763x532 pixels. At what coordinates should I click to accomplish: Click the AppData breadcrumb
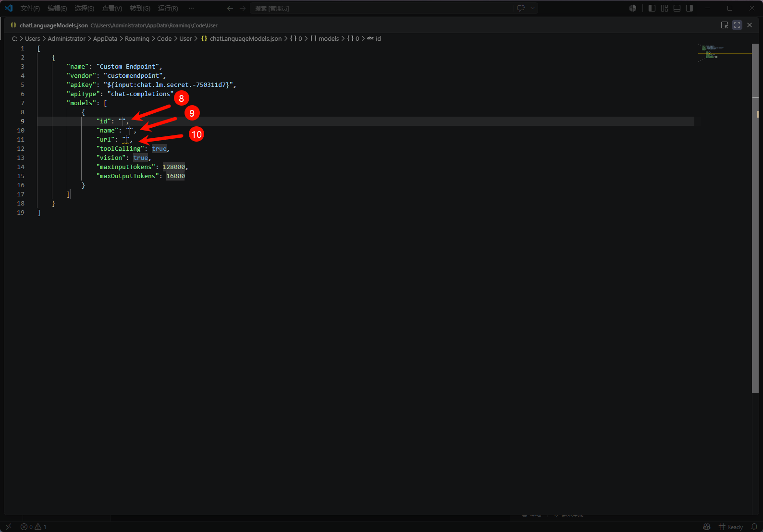pyautogui.click(x=105, y=38)
